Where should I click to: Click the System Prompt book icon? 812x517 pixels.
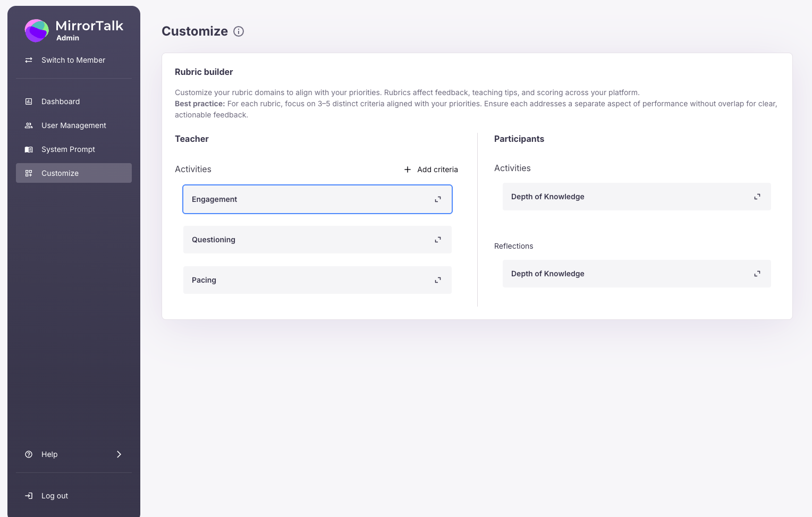pyautogui.click(x=29, y=149)
